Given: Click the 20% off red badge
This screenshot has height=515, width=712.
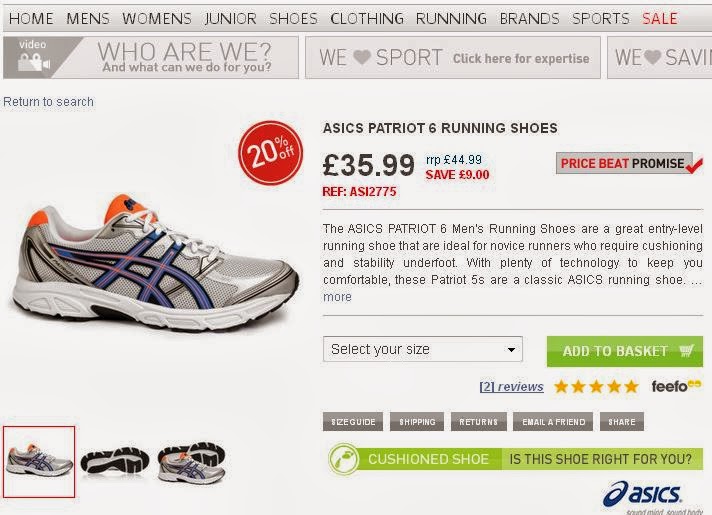Looking at the screenshot, I should pos(270,155).
